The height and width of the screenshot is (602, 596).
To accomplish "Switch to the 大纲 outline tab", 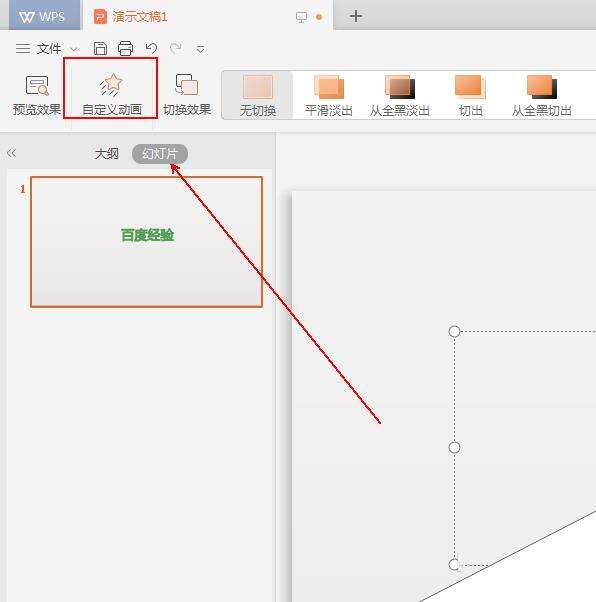I will pos(106,154).
